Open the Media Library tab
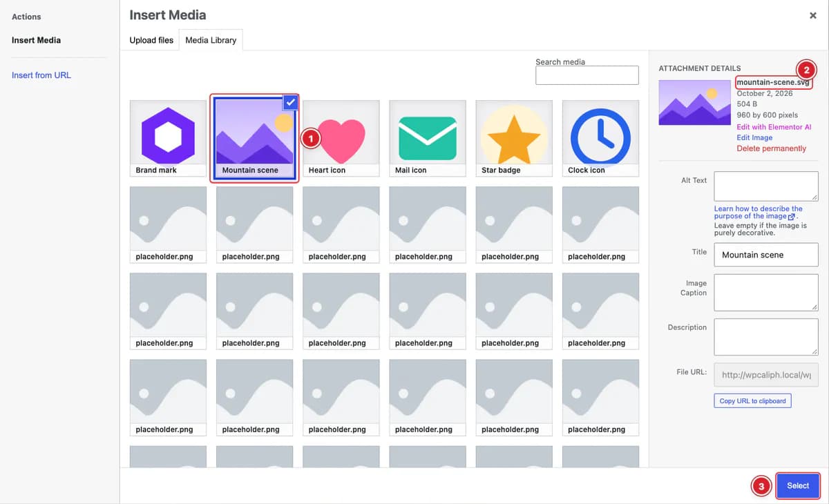 tap(211, 40)
